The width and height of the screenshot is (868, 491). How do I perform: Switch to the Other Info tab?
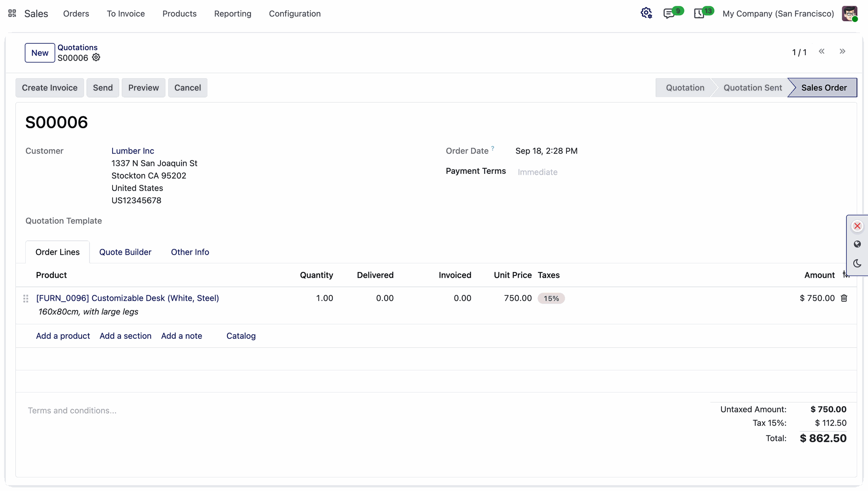[190, 252]
